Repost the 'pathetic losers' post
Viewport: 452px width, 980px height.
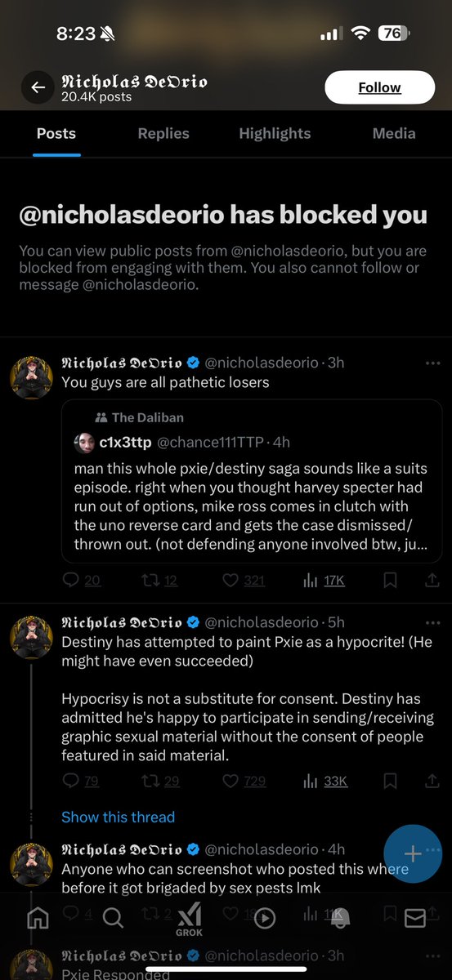pyautogui.click(x=159, y=580)
